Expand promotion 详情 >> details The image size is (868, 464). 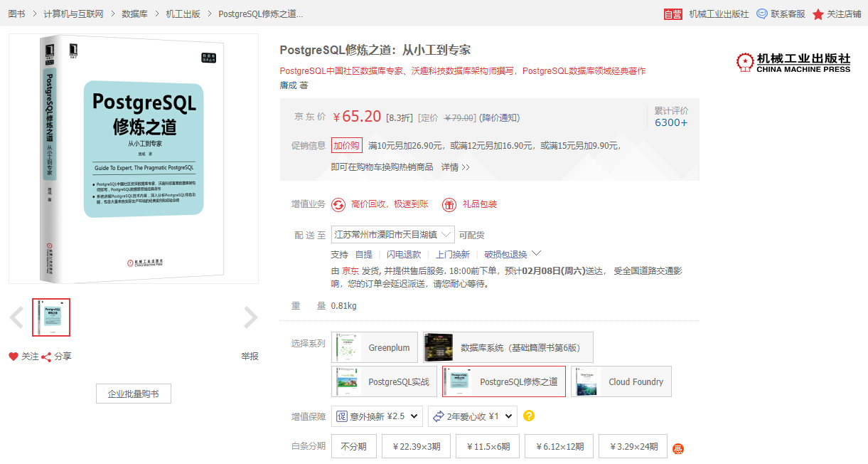(456, 167)
